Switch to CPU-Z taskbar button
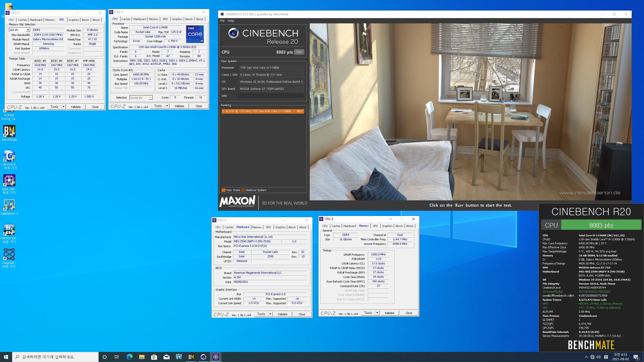This screenshot has width=644, height=362. click(x=216, y=357)
